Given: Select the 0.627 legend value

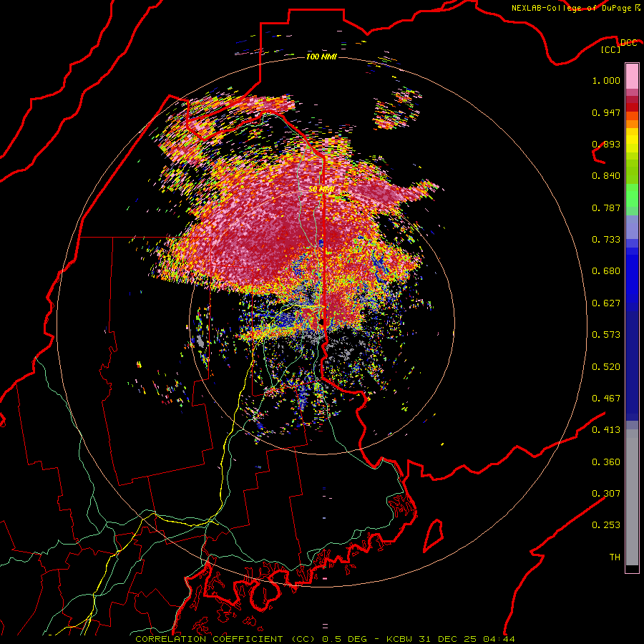Looking at the screenshot, I should point(606,303).
